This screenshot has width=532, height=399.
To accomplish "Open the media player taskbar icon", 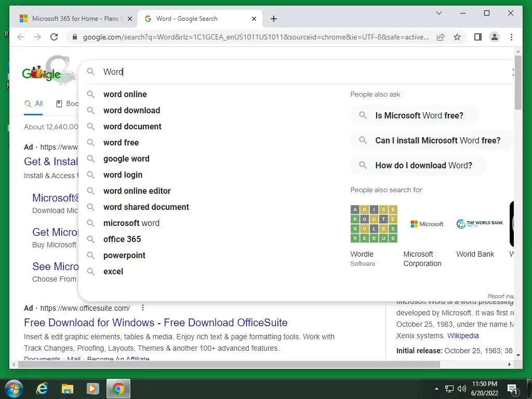I will tap(92, 389).
